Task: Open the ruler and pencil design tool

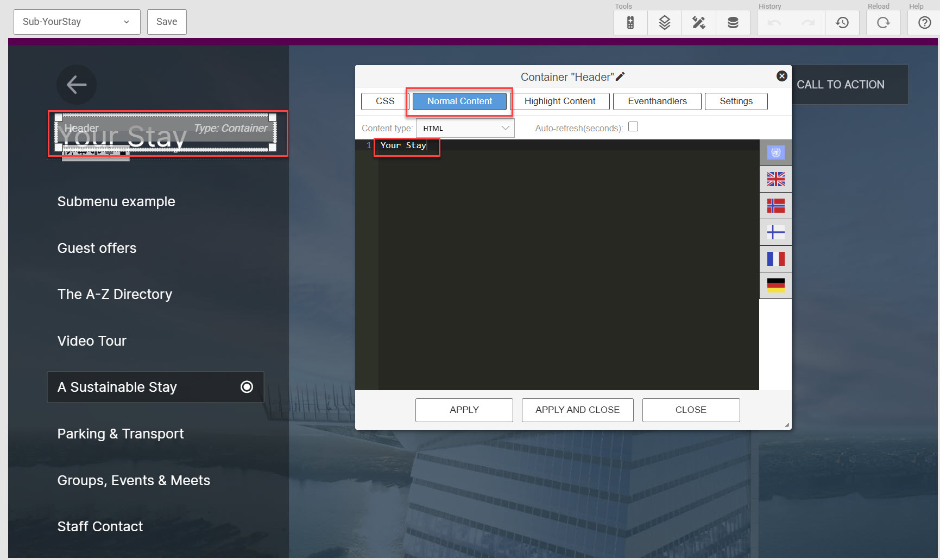Action: (698, 22)
